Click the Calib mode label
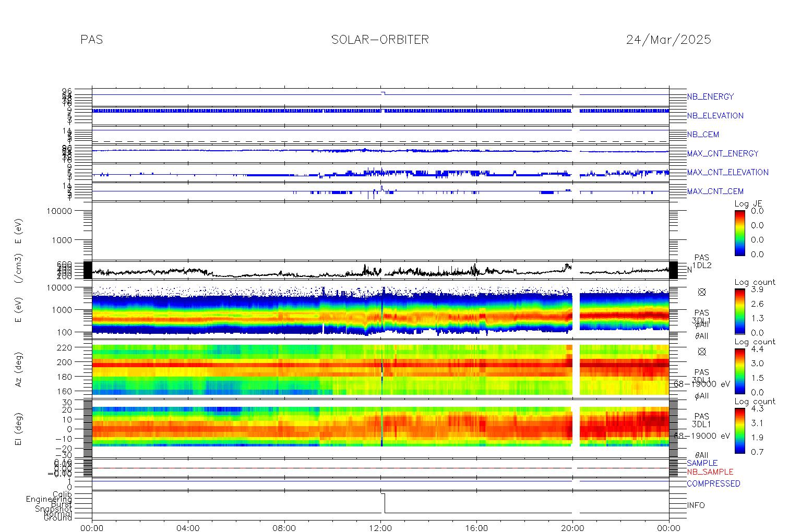Screen dimensions: 789x532 [62, 494]
